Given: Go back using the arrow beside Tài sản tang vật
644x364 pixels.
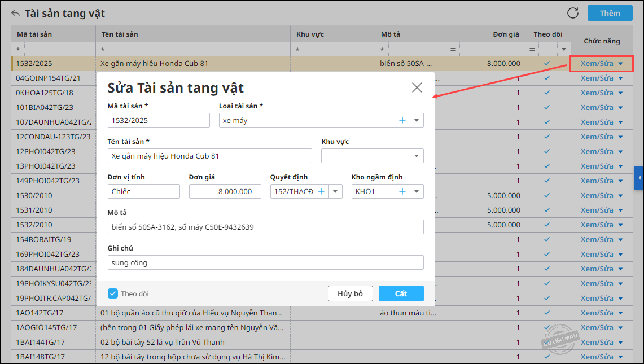Looking at the screenshot, I should (16, 13).
